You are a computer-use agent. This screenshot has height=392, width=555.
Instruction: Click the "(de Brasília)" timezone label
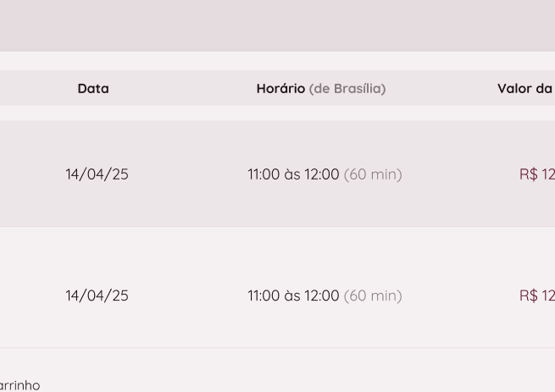pyautogui.click(x=347, y=88)
